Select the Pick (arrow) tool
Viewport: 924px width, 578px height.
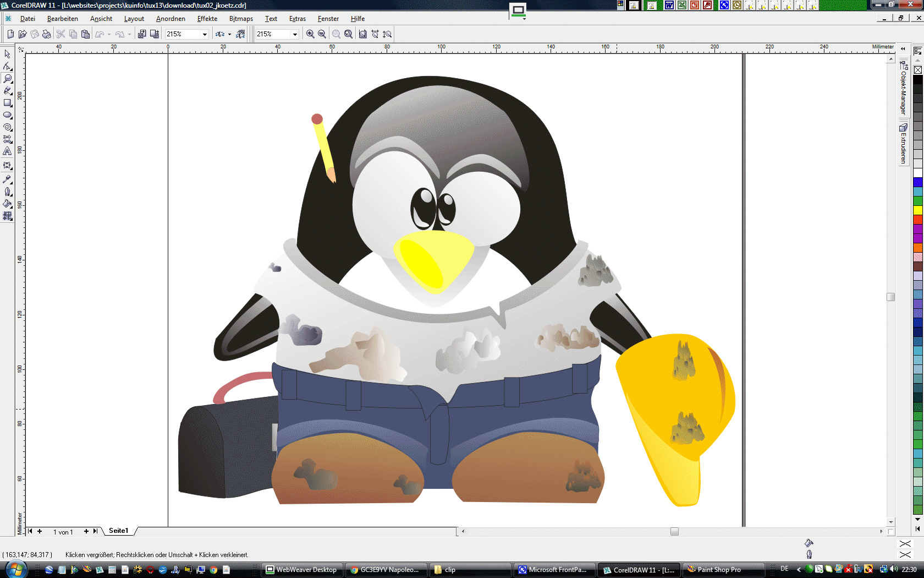pyautogui.click(x=7, y=54)
